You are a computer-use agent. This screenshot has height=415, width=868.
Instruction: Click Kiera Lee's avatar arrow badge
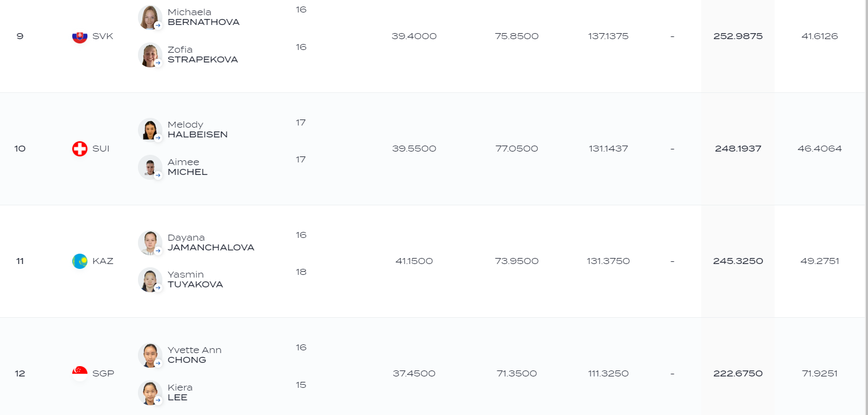click(158, 400)
